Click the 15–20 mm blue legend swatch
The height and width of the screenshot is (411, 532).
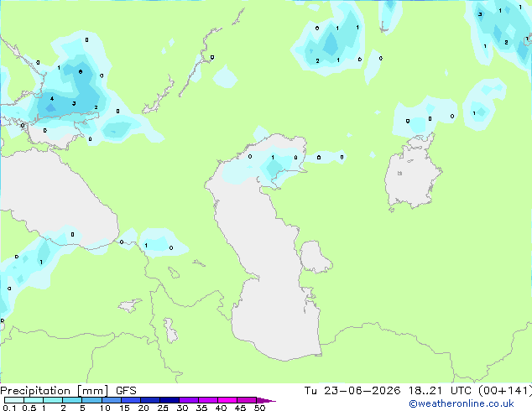click(x=131, y=400)
